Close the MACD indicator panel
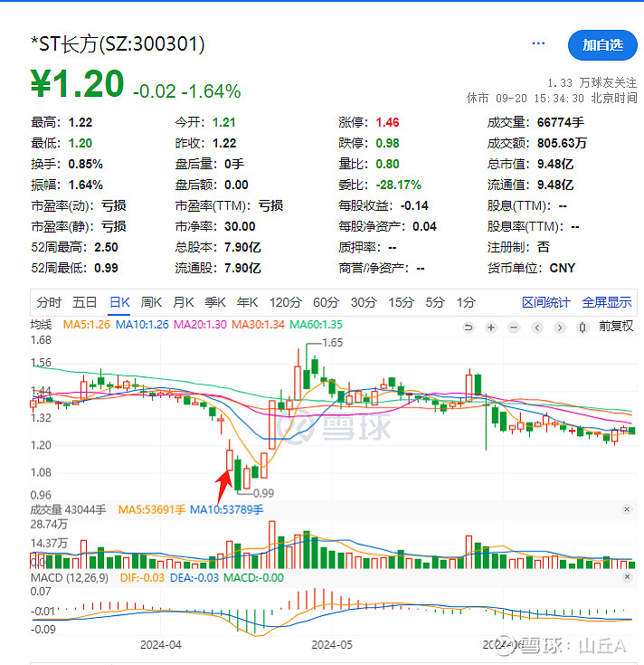The width and height of the screenshot is (644, 665). pos(627,577)
